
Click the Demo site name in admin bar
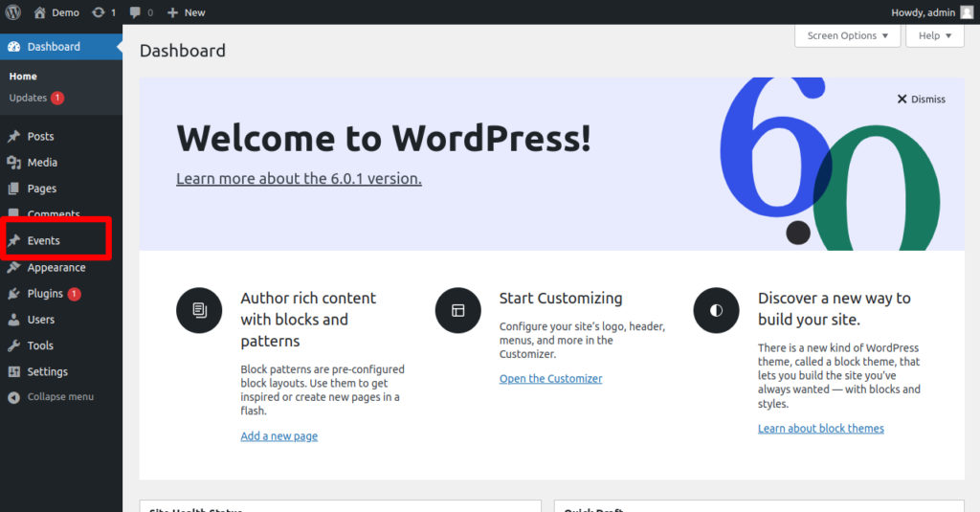(66, 12)
